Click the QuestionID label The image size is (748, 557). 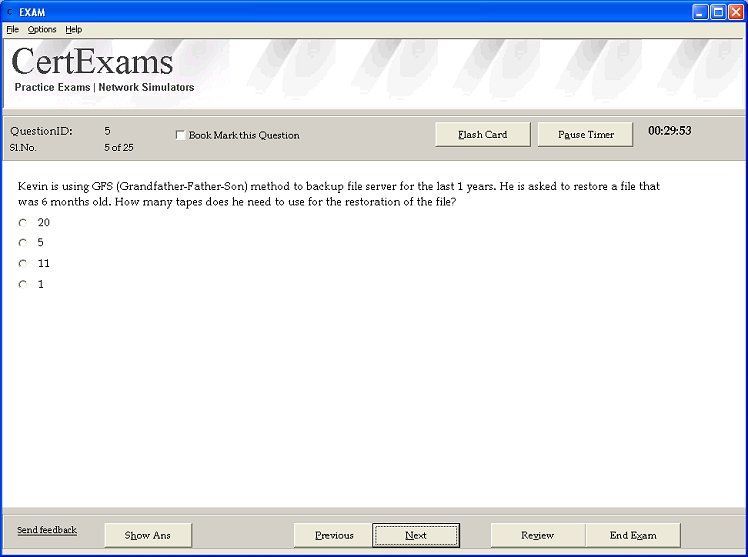click(x=42, y=131)
